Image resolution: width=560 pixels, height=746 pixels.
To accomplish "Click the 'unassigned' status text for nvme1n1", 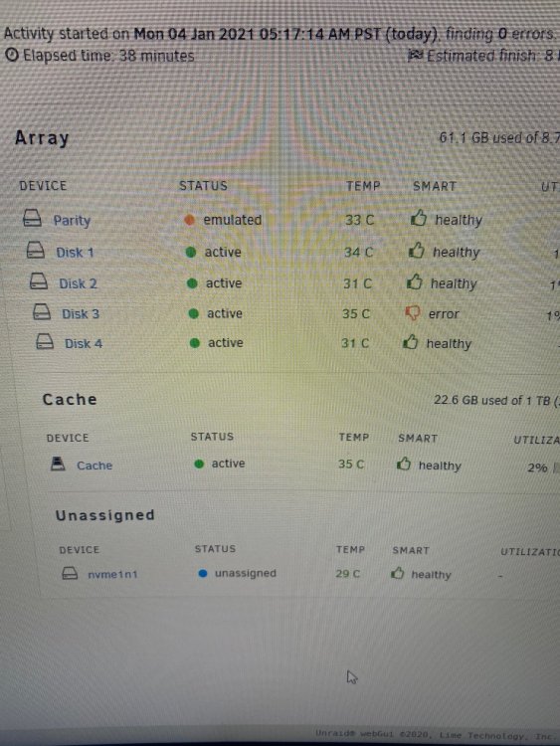I will click(x=245, y=573).
